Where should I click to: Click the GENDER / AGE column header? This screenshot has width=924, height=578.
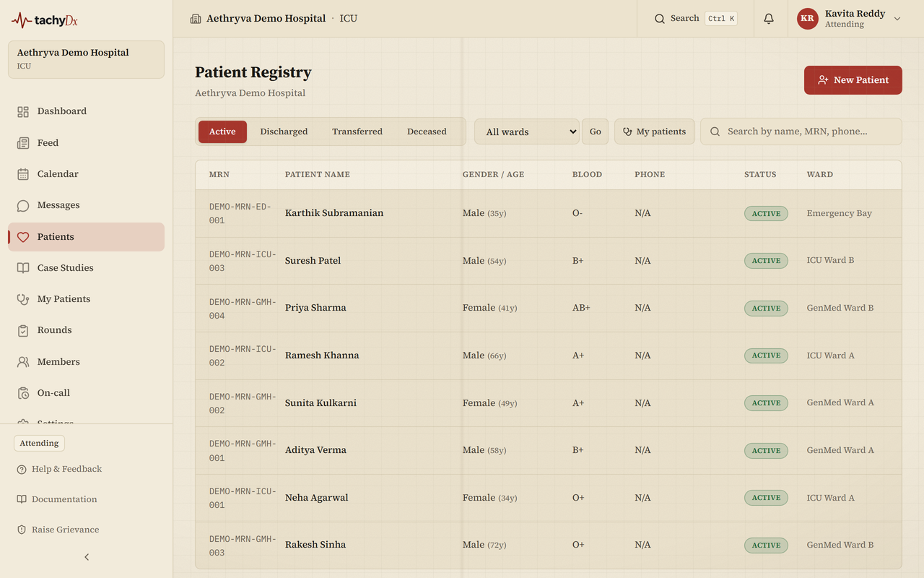click(x=493, y=175)
